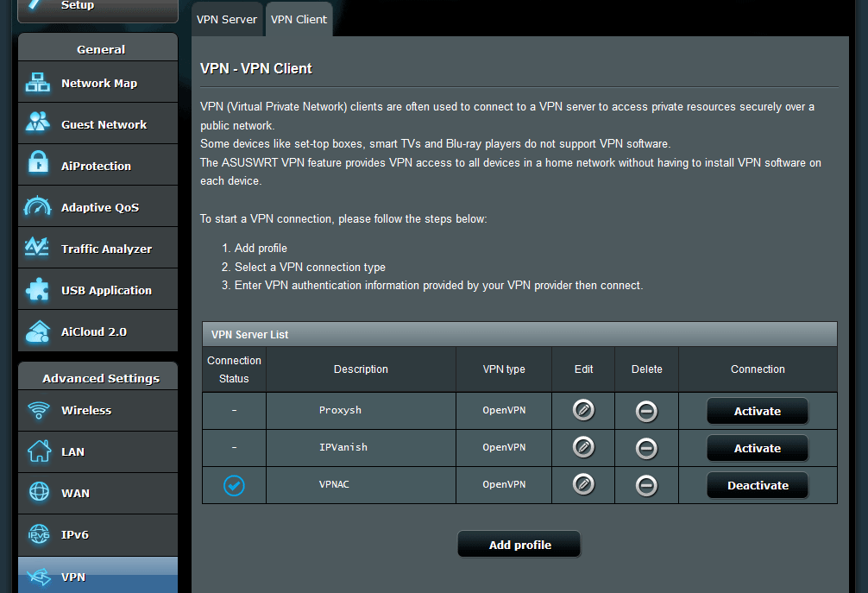Viewport: 868px width, 593px height.
Task: Activate the Proxysh VPN connection
Action: [x=758, y=411]
